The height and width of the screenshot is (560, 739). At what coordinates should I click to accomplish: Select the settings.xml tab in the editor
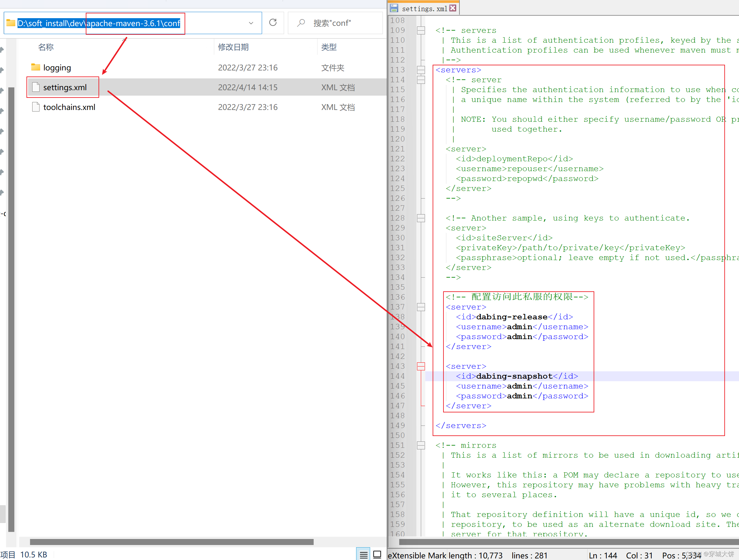click(x=424, y=8)
